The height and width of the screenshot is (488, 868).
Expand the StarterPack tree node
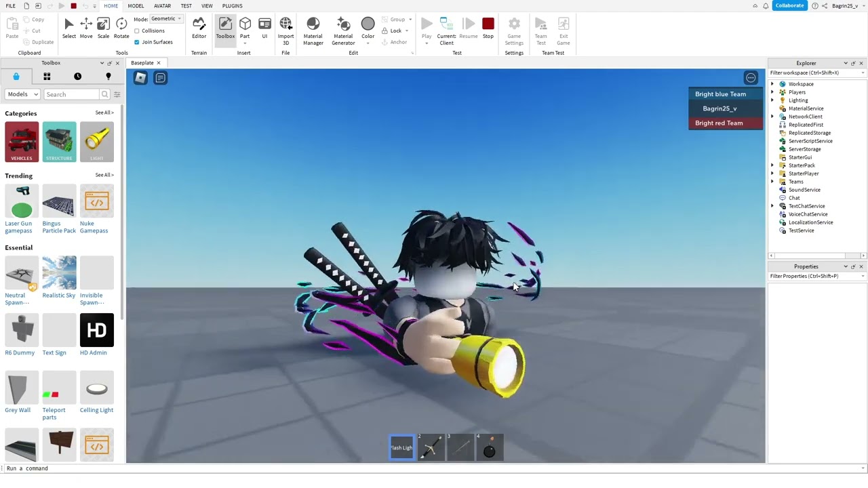click(772, 165)
